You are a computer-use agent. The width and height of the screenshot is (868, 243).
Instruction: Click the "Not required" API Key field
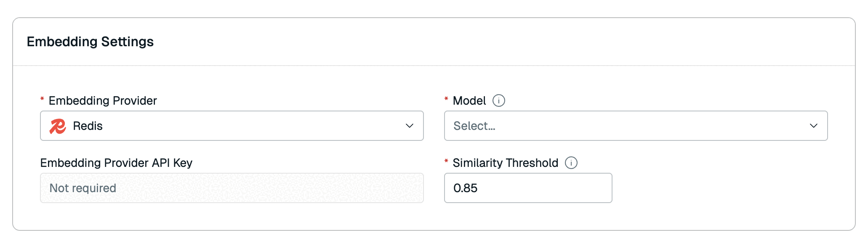(x=83, y=188)
